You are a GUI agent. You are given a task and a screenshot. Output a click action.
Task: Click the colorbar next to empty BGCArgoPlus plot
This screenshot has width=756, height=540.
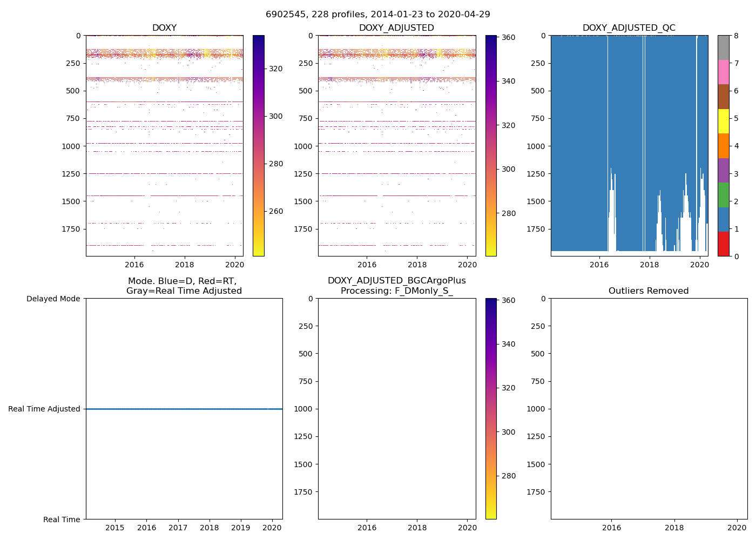[490, 408]
